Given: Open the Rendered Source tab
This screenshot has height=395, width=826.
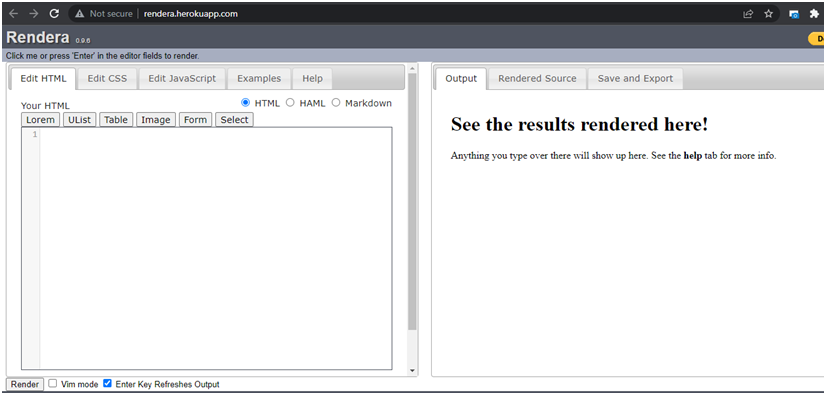Looking at the screenshot, I should point(537,78).
